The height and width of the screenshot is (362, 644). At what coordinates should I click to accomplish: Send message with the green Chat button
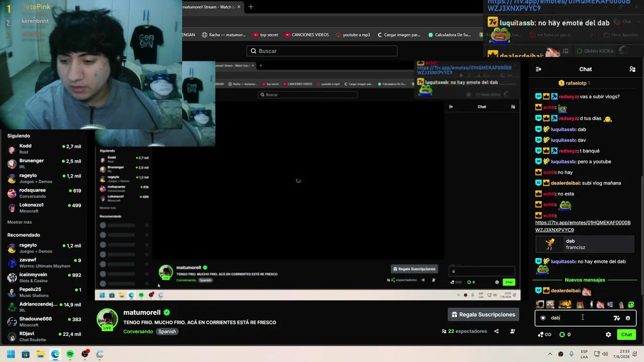point(626,334)
